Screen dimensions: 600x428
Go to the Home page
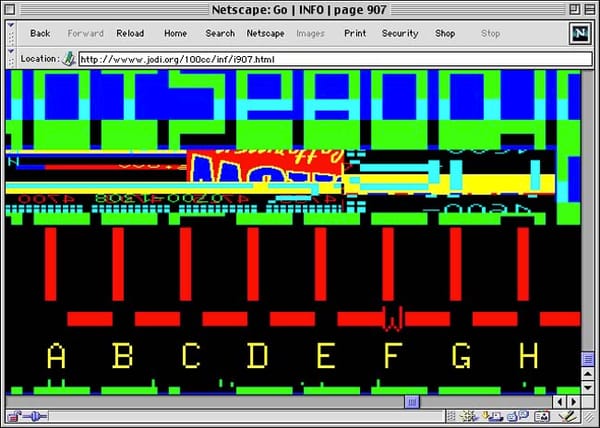click(176, 34)
